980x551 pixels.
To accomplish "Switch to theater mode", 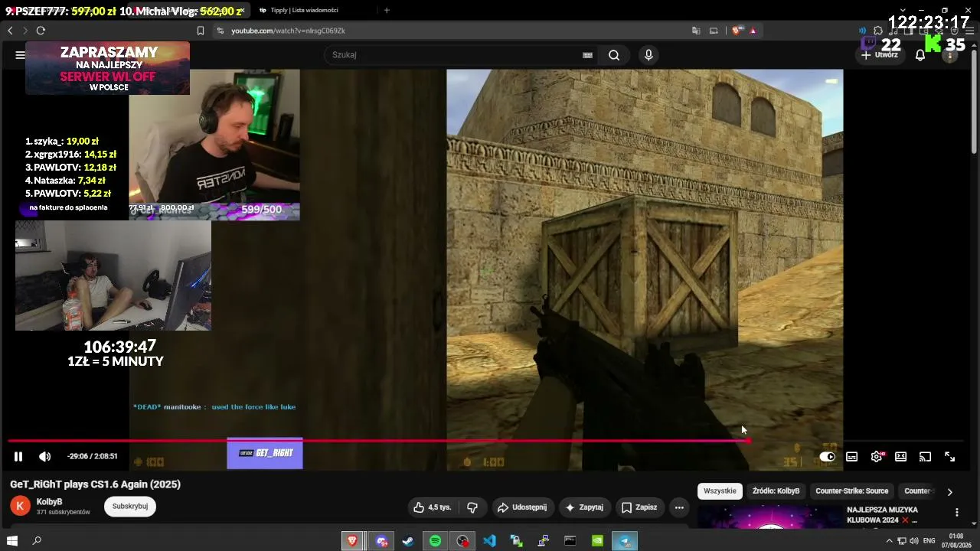I will pyautogui.click(x=901, y=457).
